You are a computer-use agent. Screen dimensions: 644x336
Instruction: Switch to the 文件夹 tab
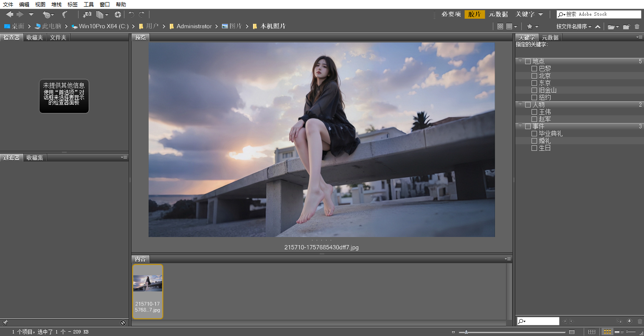(x=58, y=37)
